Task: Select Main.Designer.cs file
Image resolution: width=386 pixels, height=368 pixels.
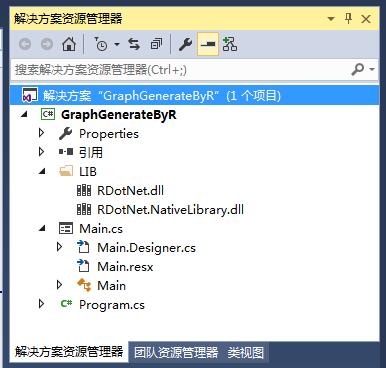Action: pos(146,248)
